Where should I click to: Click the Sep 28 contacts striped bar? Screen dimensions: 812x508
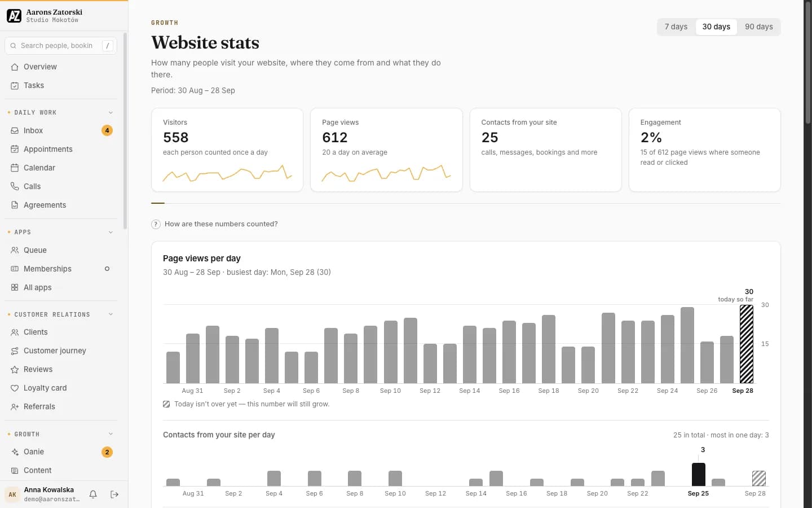click(x=759, y=478)
